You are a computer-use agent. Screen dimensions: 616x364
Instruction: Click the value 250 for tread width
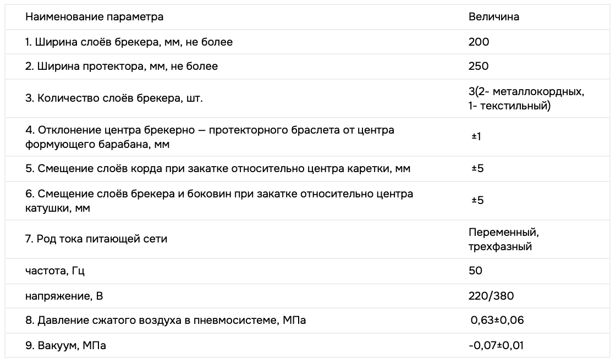[x=479, y=67]
